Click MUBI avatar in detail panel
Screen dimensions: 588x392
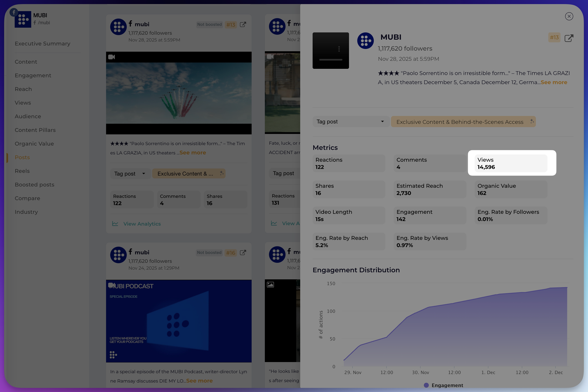pos(365,41)
